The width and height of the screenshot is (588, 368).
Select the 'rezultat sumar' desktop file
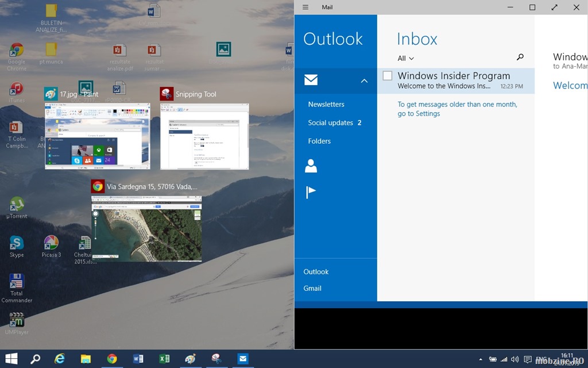pyautogui.click(x=154, y=57)
